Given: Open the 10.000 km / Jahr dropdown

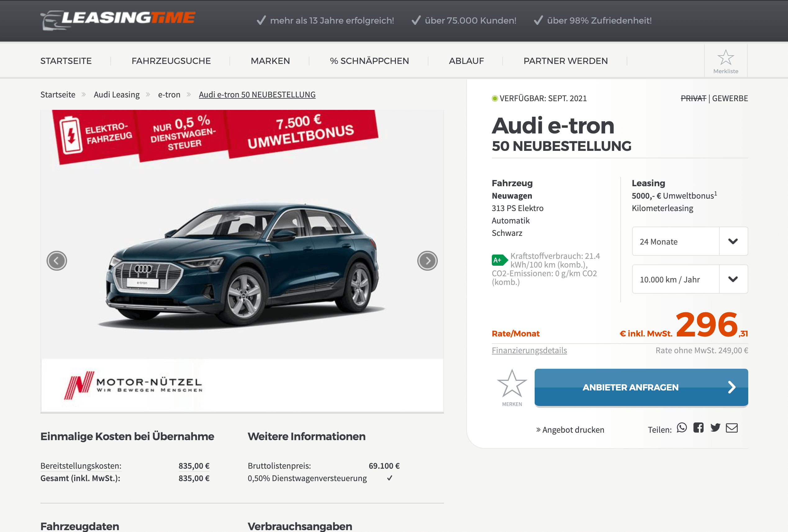Looking at the screenshot, I should click(x=690, y=279).
